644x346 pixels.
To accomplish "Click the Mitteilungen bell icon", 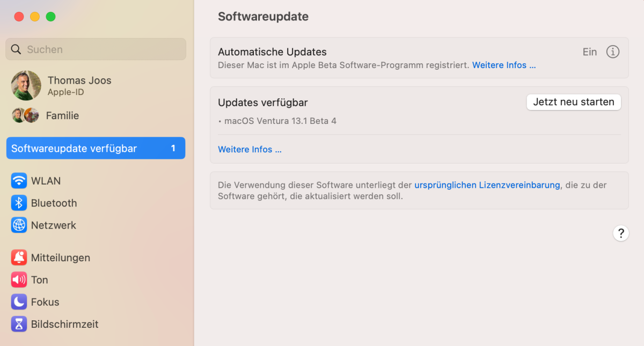I will (19, 257).
